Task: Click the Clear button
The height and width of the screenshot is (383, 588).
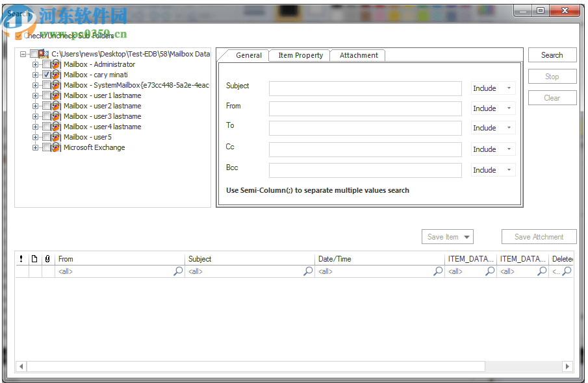Action: (x=552, y=97)
